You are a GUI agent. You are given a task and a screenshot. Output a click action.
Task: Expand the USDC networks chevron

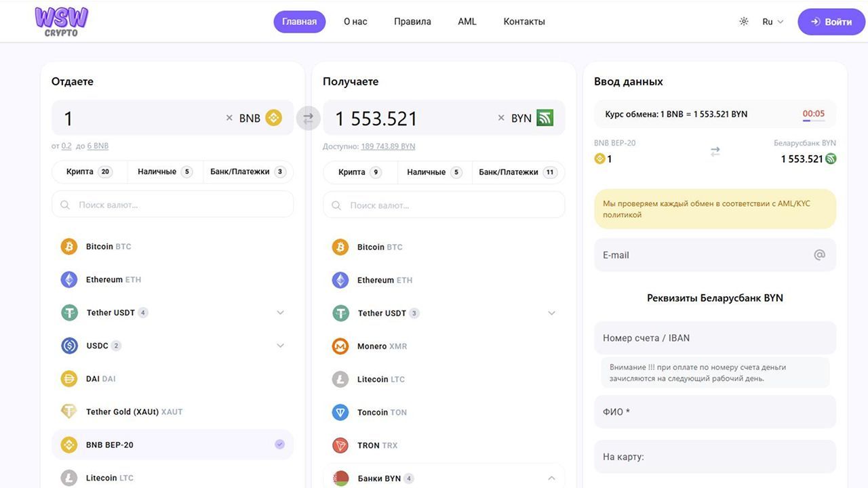pyautogui.click(x=280, y=346)
